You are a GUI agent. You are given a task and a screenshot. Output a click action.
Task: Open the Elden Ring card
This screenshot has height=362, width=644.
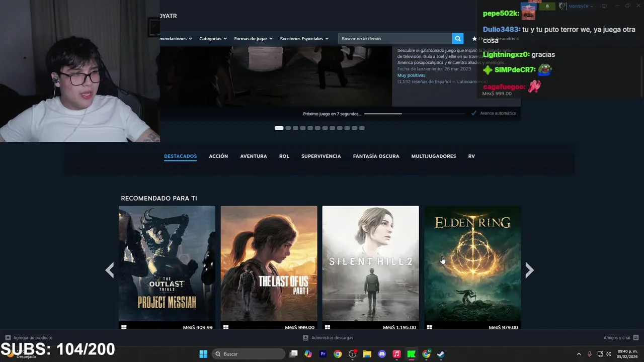472,263
